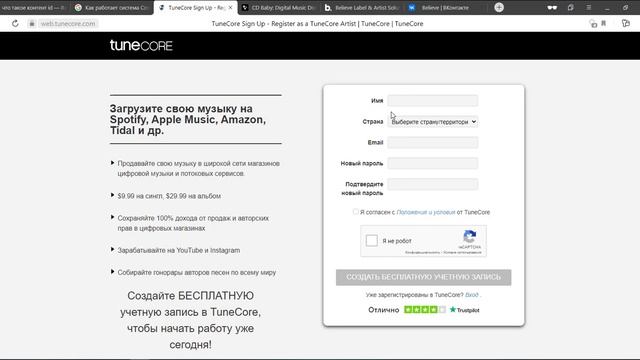
Task: Click the 'Email' input field
Action: [433, 142]
